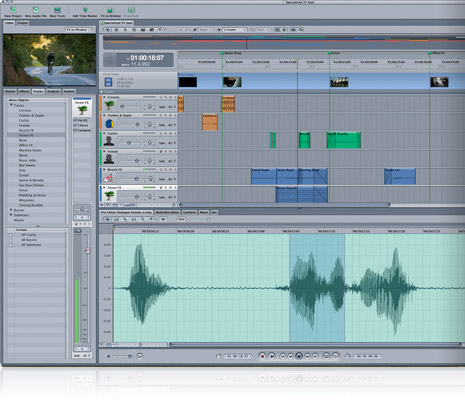Click the Crossfade toolbar icon
Screen dimensions: 465x410
(131, 10)
